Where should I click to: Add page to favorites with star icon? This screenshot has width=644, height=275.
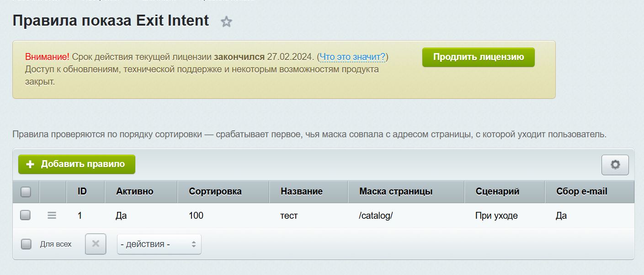pos(226,22)
